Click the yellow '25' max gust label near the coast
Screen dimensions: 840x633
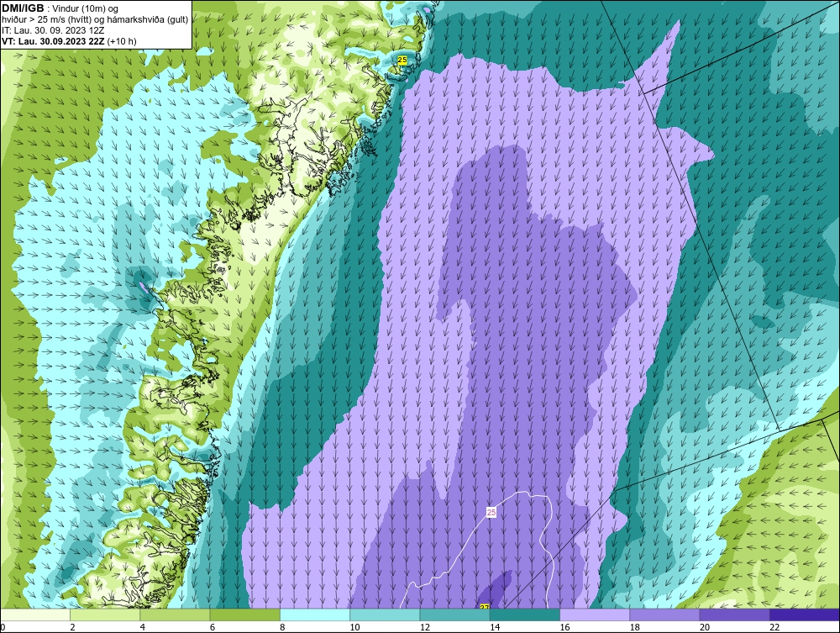(402, 60)
